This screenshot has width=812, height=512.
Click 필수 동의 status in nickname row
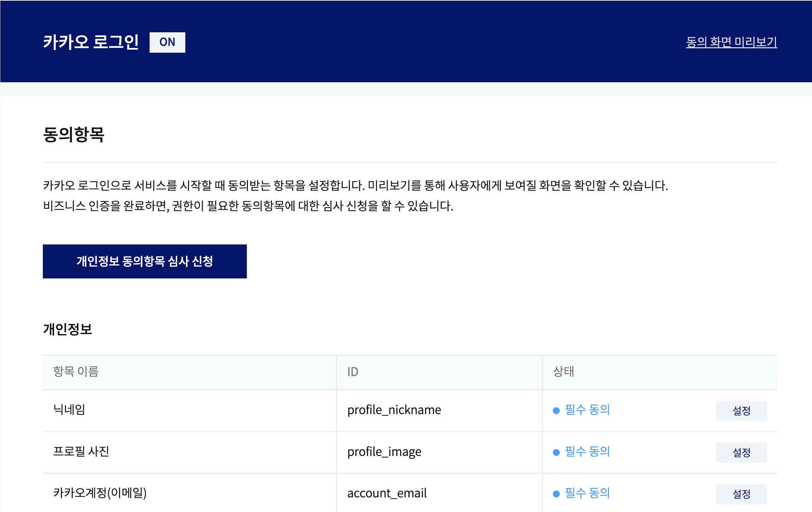click(587, 410)
